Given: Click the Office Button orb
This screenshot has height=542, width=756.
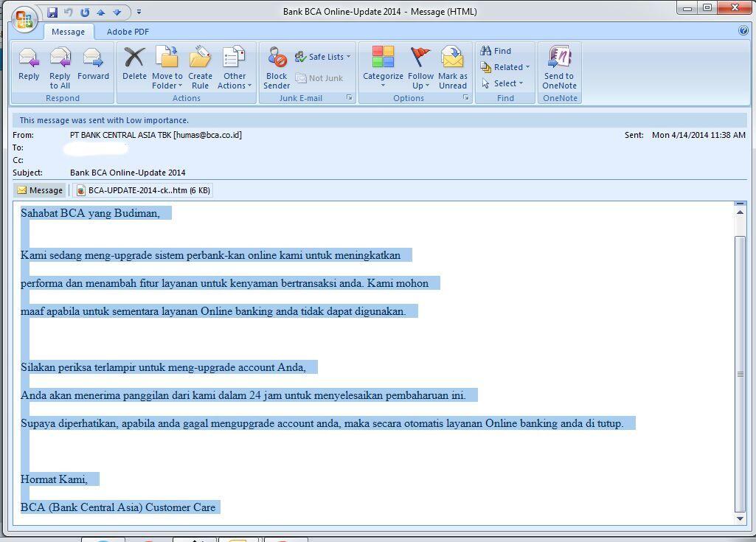Looking at the screenshot, I should [x=24, y=19].
